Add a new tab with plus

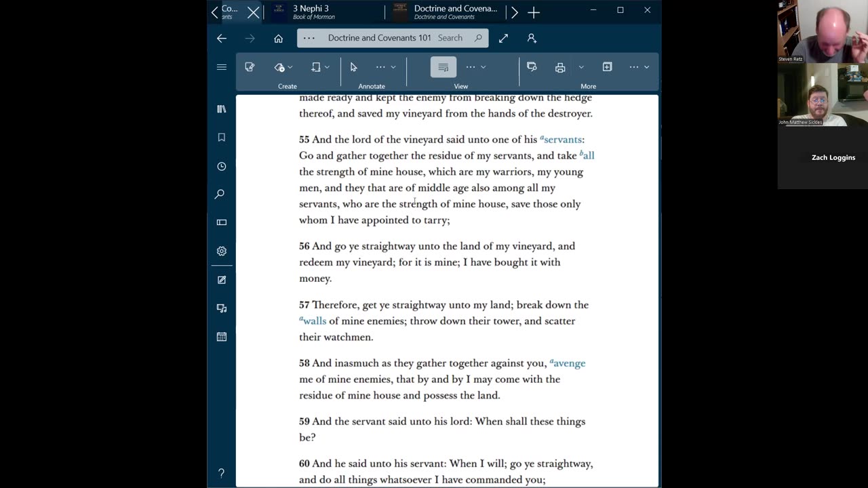coord(534,12)
